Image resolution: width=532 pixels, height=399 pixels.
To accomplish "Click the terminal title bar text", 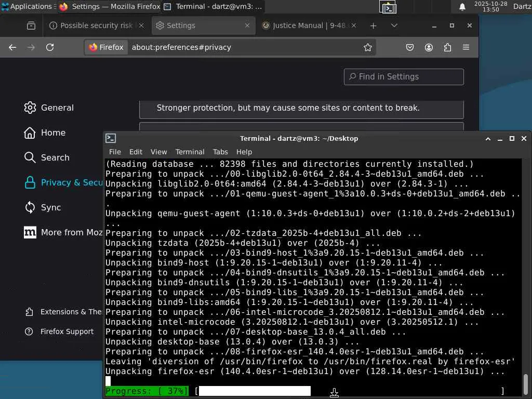I will pyautogui.click(x=299, y=139).
